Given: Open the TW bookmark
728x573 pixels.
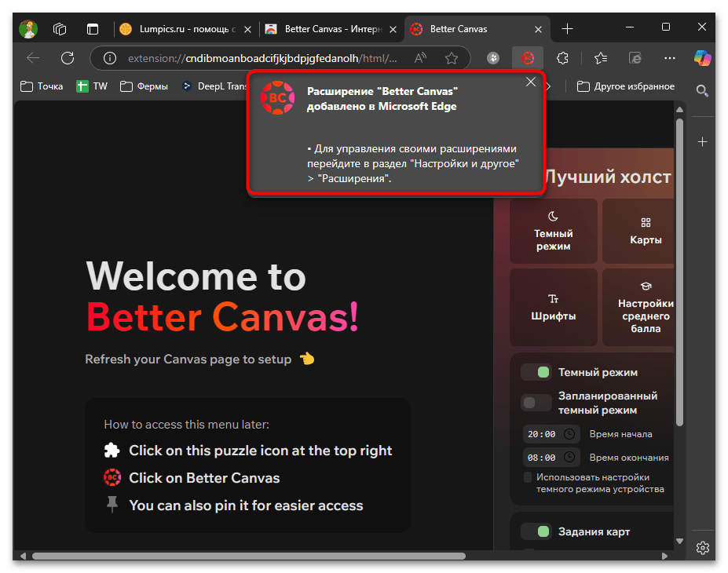Looking at the screenshot, I should (92, 86).
